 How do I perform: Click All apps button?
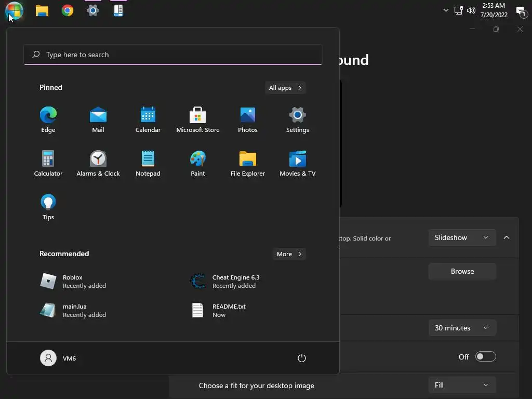click(285, 88)
